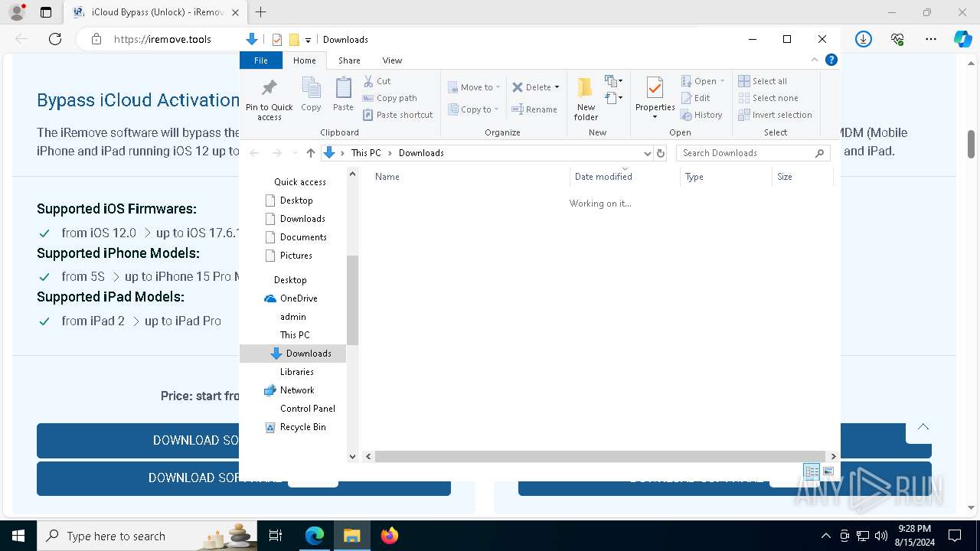Expand Open button dropdown arrow
Screen dimensions: 980x551
(x=722, y=81)
